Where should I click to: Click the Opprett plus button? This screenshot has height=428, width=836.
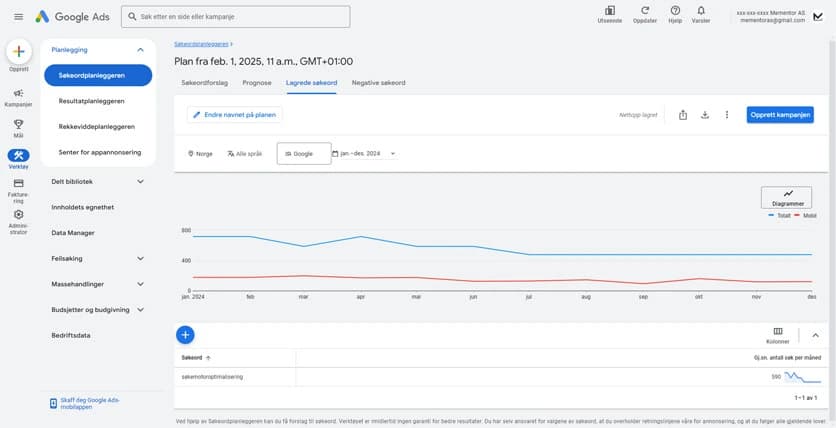click(19, 52)
